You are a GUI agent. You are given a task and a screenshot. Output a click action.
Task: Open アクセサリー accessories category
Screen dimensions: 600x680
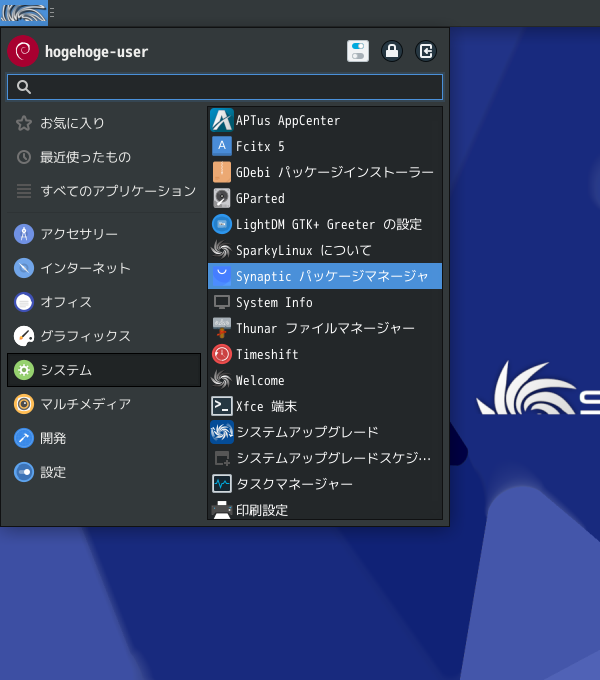coord(104,234)
